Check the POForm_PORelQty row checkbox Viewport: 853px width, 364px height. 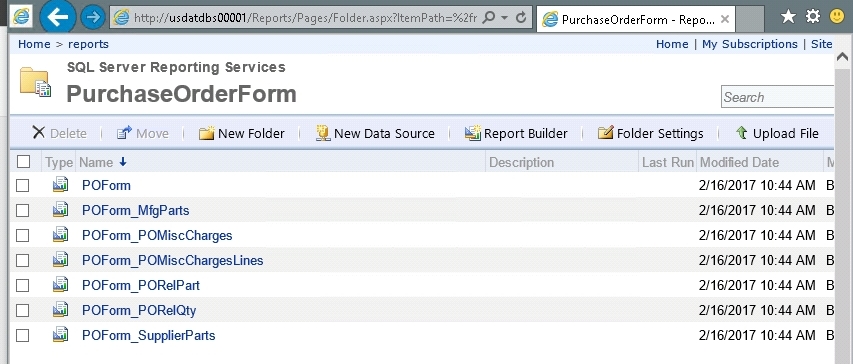tap(22, 311)
